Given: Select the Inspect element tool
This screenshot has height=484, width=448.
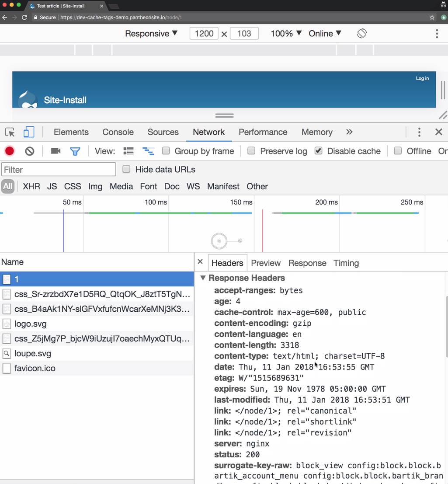Looking at the screenshot, I should point(10,132).
